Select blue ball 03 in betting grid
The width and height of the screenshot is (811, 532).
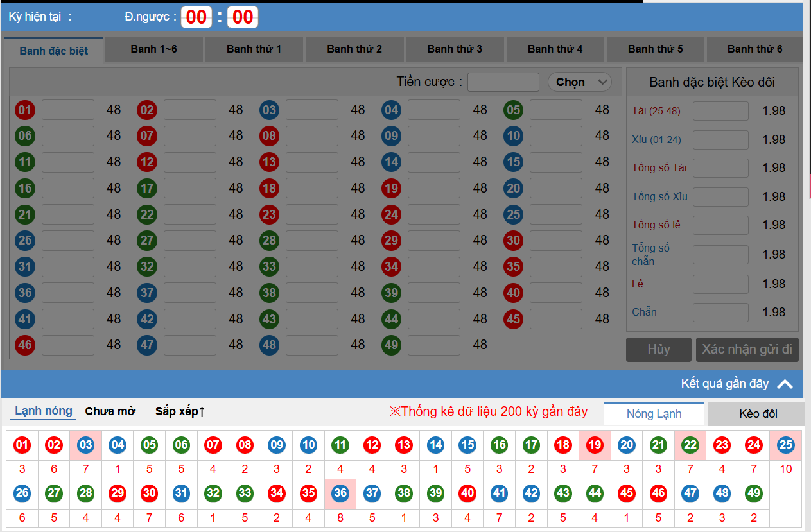tap(269, 110)
